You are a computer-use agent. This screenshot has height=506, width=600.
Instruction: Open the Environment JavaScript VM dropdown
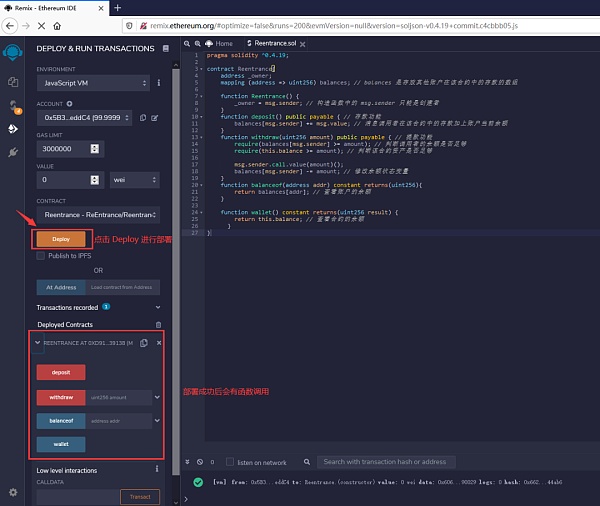tap(92, 83)
